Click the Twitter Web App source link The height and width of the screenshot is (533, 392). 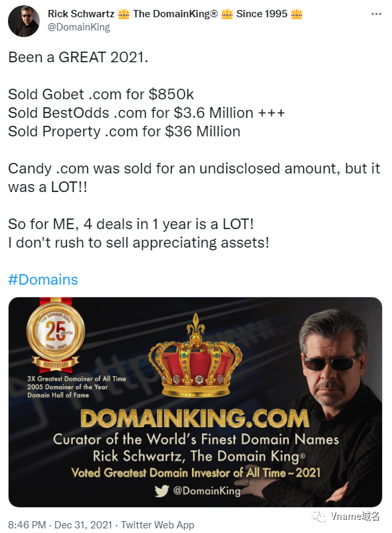point(158,524)
